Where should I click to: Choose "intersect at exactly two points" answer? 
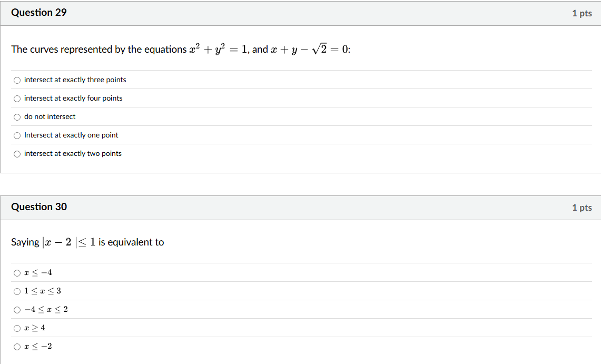pyautogui.click(x=17, y=154)
